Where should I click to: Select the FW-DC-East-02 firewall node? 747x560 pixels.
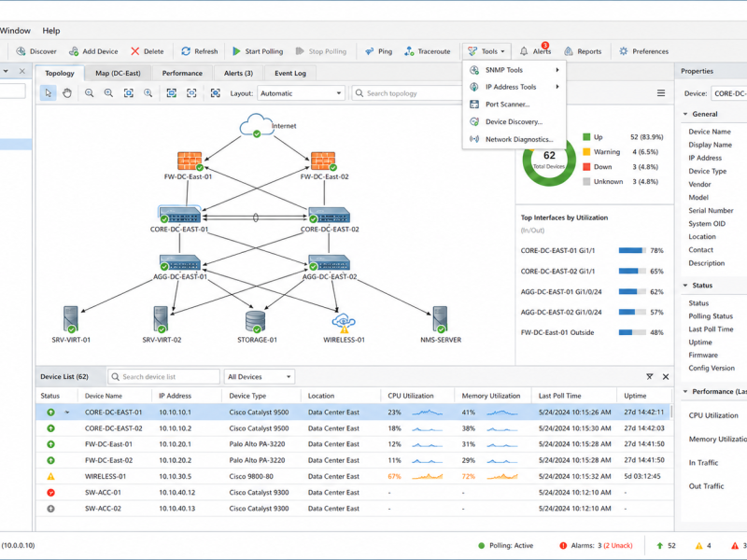[323, 161]
